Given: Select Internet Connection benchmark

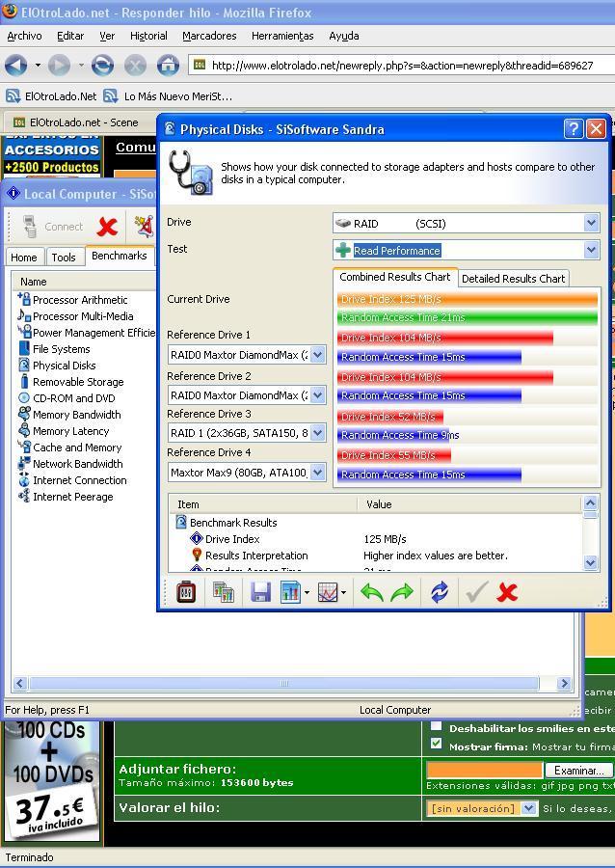Looking at the screenshot, I should tap(80, 480).
